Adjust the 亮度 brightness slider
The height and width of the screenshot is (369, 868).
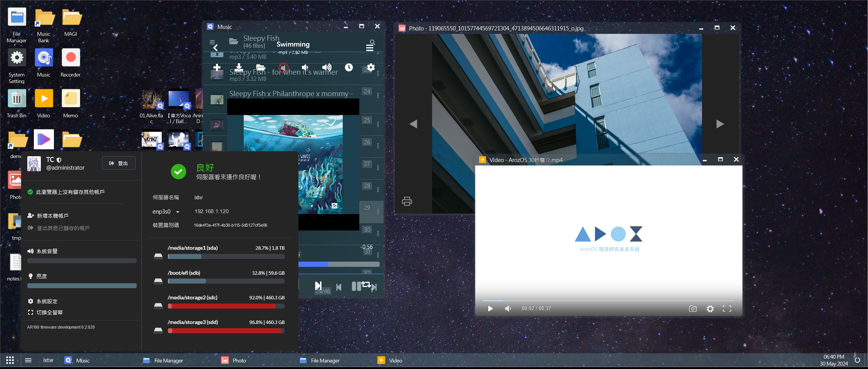pos(82,286)
